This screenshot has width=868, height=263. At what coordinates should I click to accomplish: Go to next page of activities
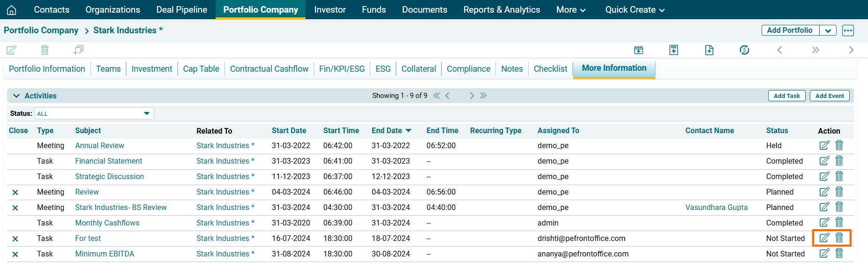coord(472,96)
